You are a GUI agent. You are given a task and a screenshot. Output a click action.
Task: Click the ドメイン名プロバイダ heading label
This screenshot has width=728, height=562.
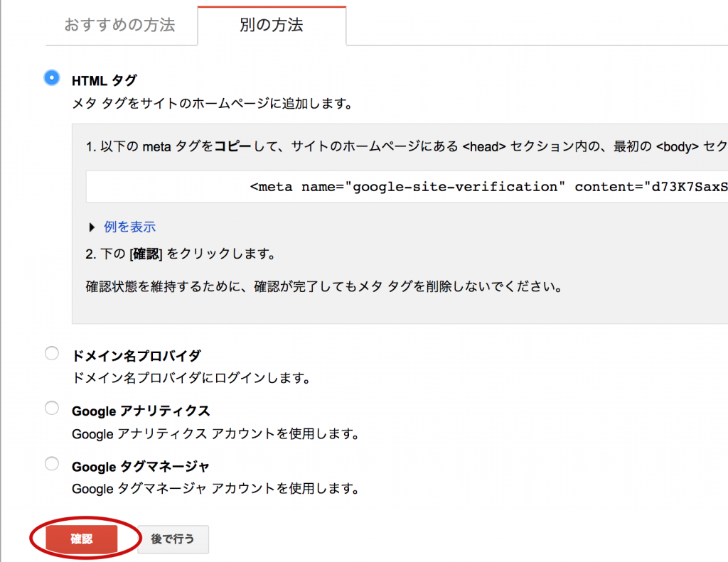click(x=136, y=356)
